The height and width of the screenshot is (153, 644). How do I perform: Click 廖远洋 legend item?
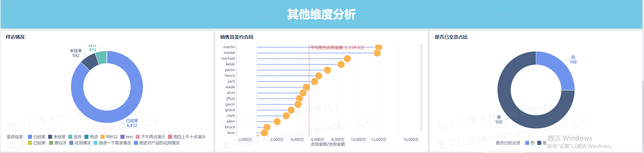pyautogui.click(x=58, y=143)
